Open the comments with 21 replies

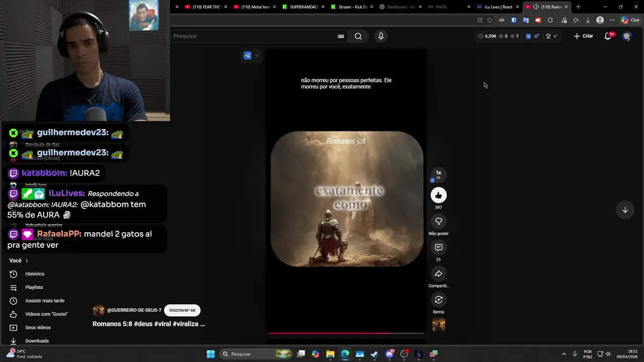click(x=438, y=247)
